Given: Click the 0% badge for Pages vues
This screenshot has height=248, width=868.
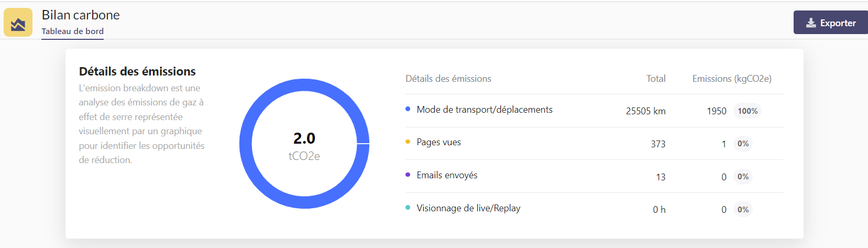Looking at the screenshot, I should click(743, 144).
